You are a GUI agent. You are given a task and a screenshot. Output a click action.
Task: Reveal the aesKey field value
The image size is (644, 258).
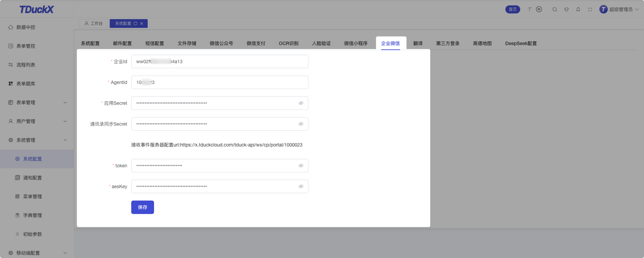301,186
